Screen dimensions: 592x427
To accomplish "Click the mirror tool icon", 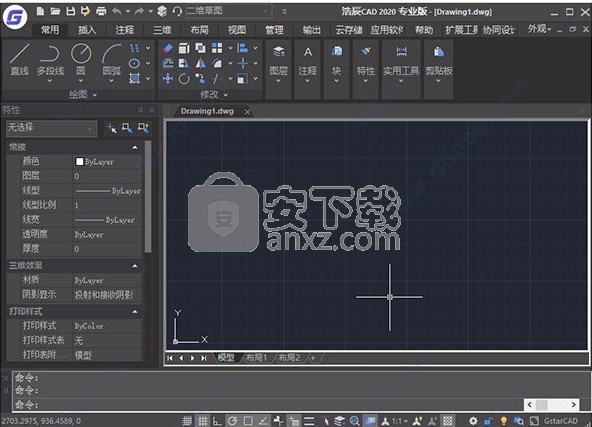I will (200, 63).
